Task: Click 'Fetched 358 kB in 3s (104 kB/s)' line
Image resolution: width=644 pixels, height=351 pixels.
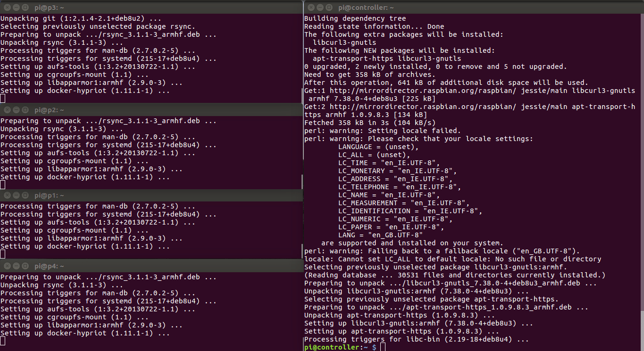Action: coord(370,123)
